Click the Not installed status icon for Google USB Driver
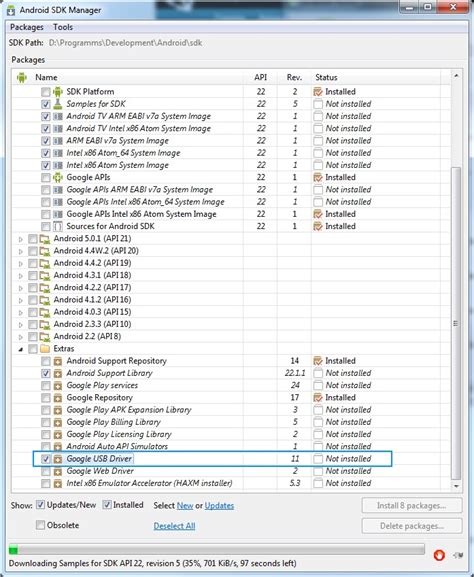The image size is (474, 577). 318,459
